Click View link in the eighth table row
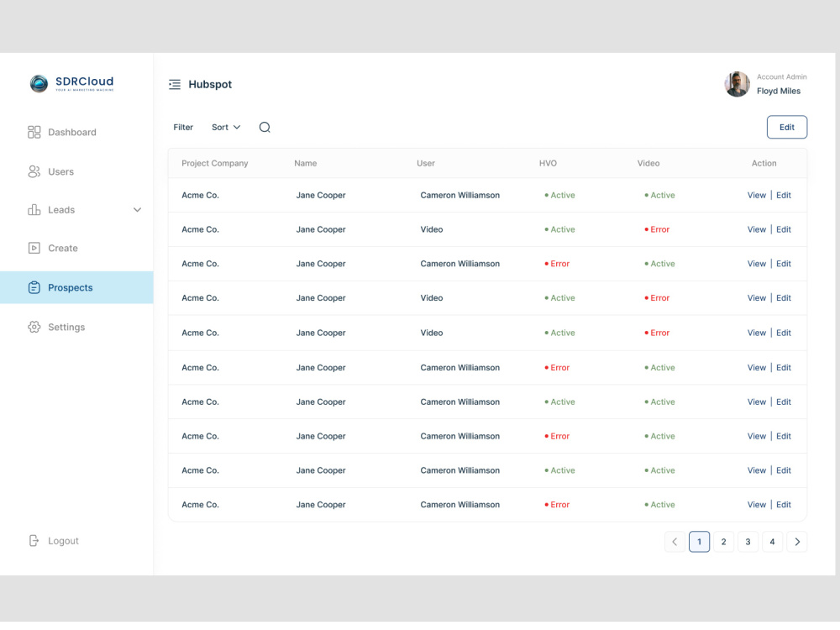840x630 pixels. pos(757,436)
